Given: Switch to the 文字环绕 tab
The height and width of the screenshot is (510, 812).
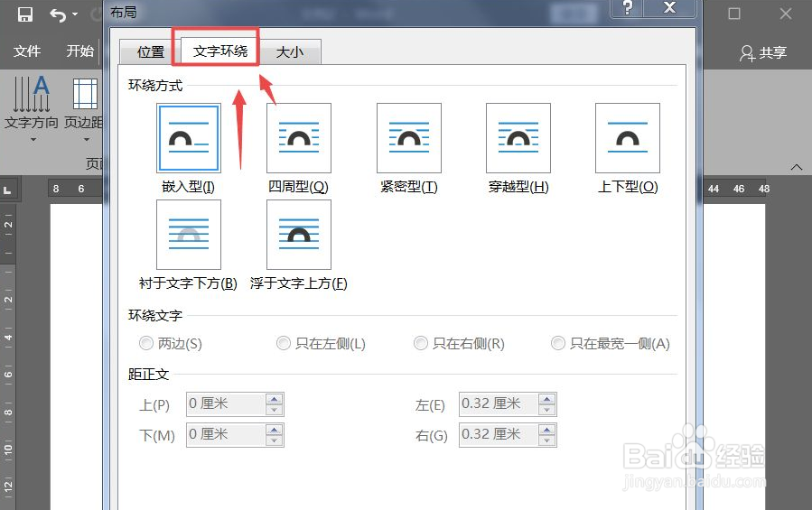Looking at the screenshot, I should pos(220,51).
